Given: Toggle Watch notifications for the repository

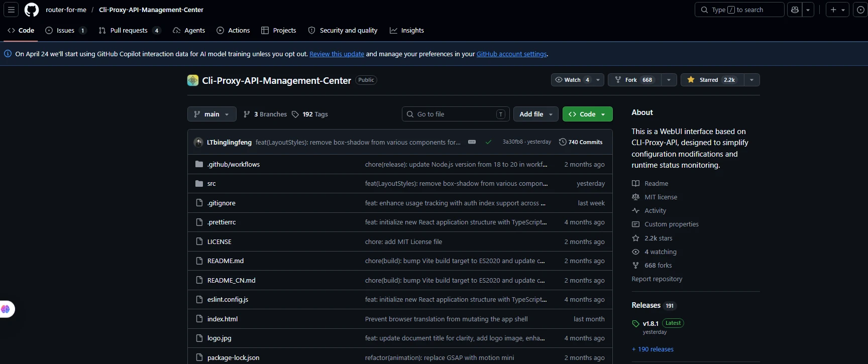Looking at the screenshot, I should point(572,80).
